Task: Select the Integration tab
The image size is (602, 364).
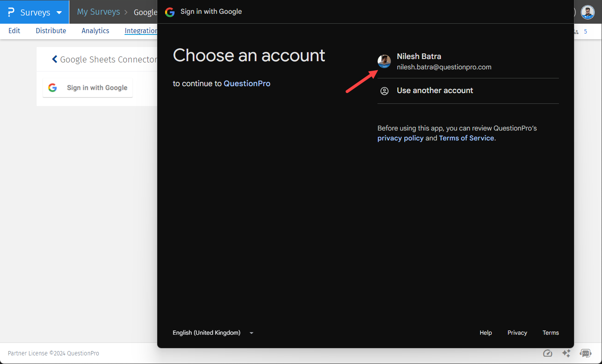Action: tap(141, 31)
